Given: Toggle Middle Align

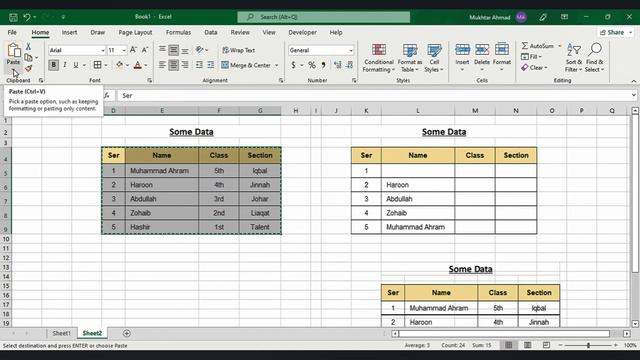Looking at the screenshot, I should [x=173, y=50].
